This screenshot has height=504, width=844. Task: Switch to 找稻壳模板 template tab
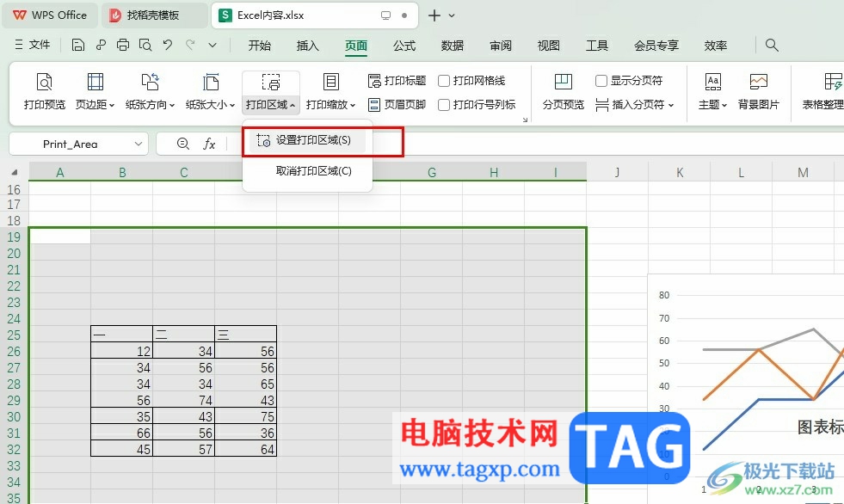(153, 15)
